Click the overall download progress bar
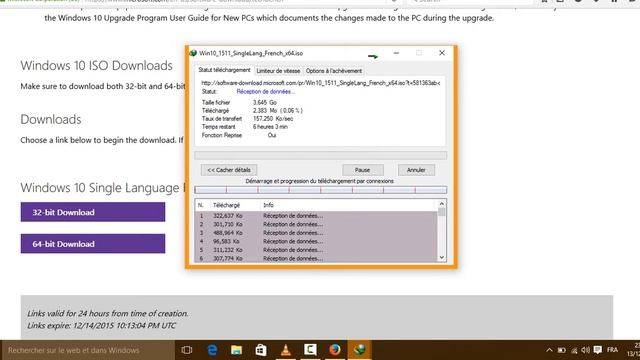Screen dimensions: 640x360 point(320,155)
